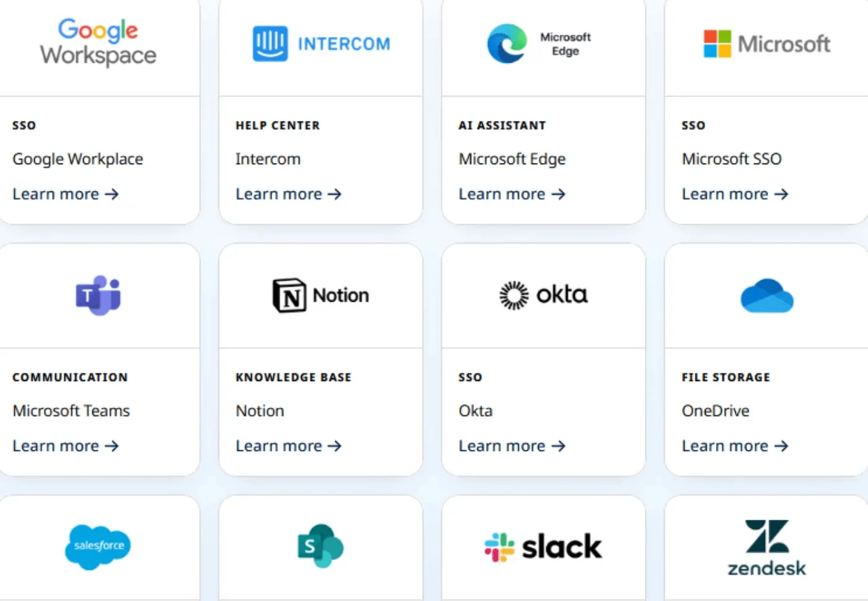Click the Notion logo
Screen dimensions: 868x601
point(321,295)
